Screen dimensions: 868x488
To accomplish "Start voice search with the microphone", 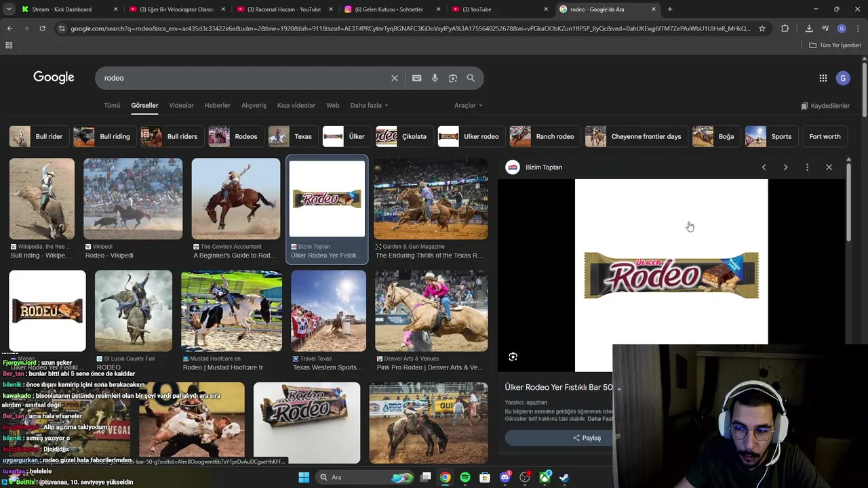I will point(435,78).
